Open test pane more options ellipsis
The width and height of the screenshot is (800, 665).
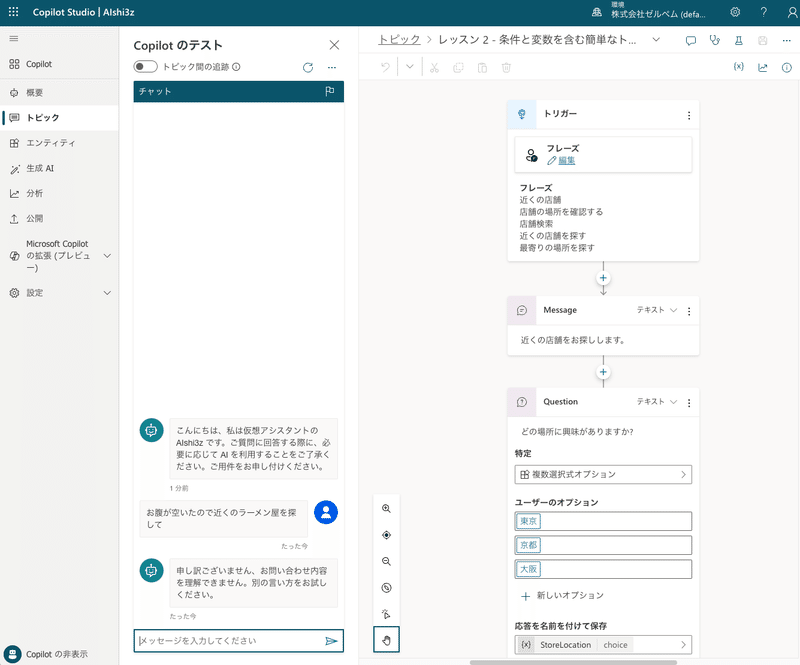(332, 67)
